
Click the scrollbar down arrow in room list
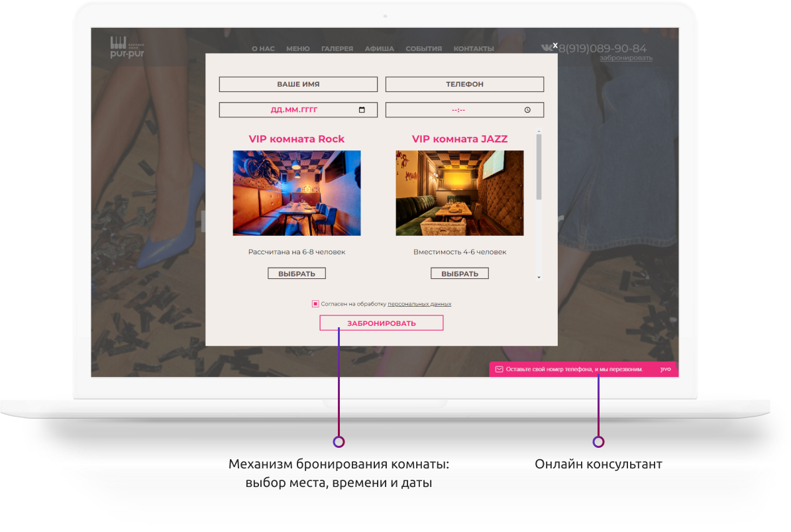[x=539, y=278]
